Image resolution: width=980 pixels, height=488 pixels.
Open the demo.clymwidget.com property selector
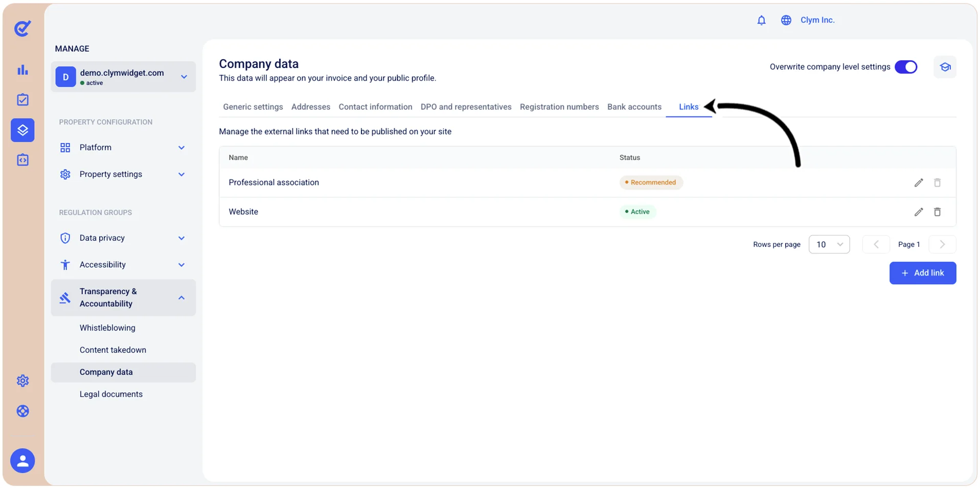(123, 77)
